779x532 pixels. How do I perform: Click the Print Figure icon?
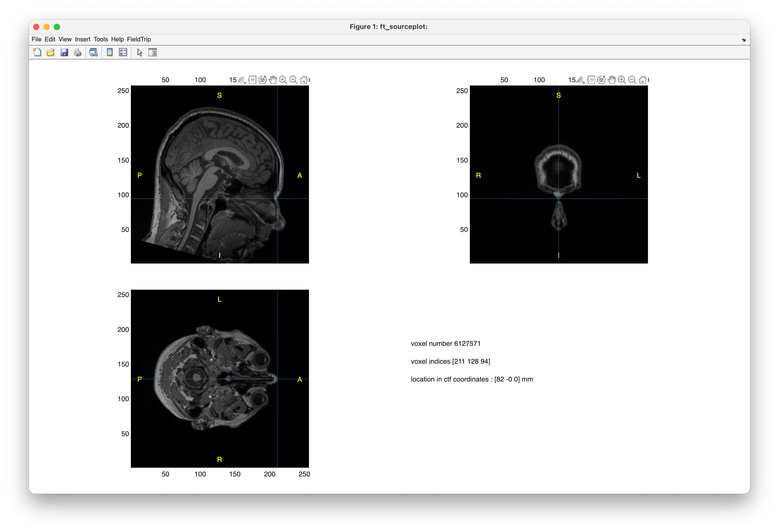pyautogui.click(x=77, y=52)
